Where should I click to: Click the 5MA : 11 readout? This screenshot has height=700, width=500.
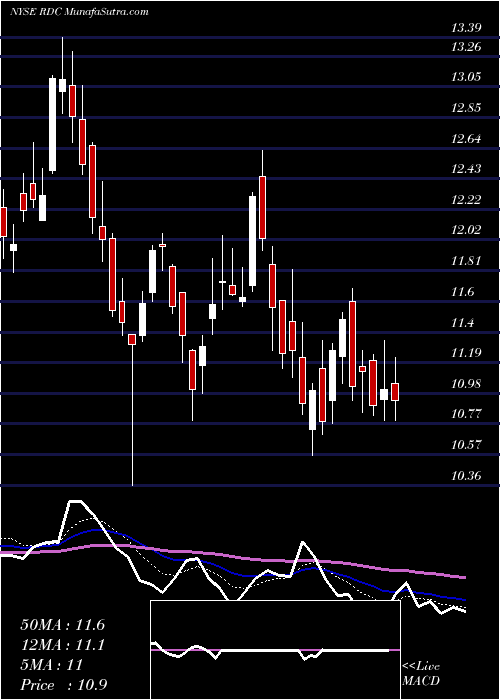click(x=51, y=665)
